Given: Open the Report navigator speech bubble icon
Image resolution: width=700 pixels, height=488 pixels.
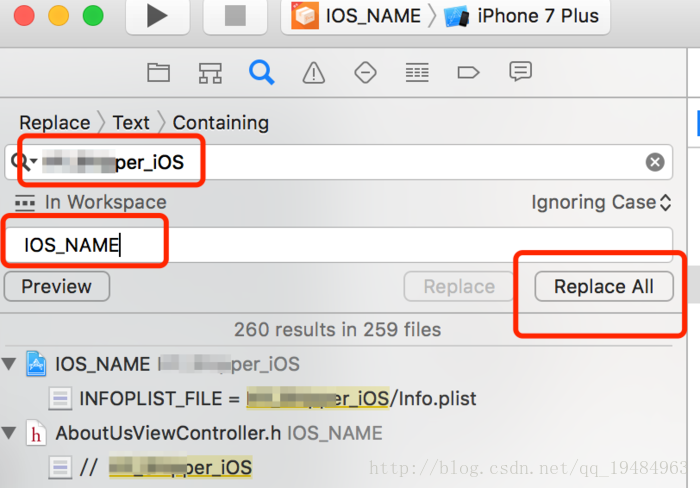Looking at the screenshot, I should [520, 72].
